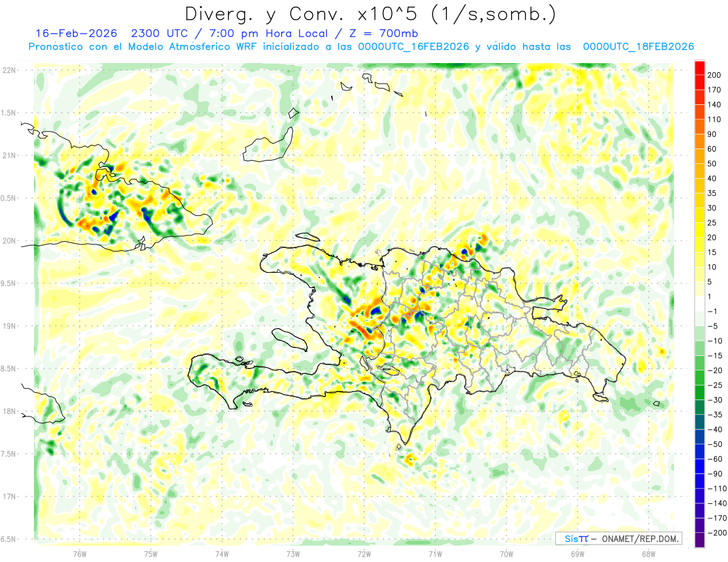
Task: Click the "0.5N" latitude label
Action: [x=9, y=198]
